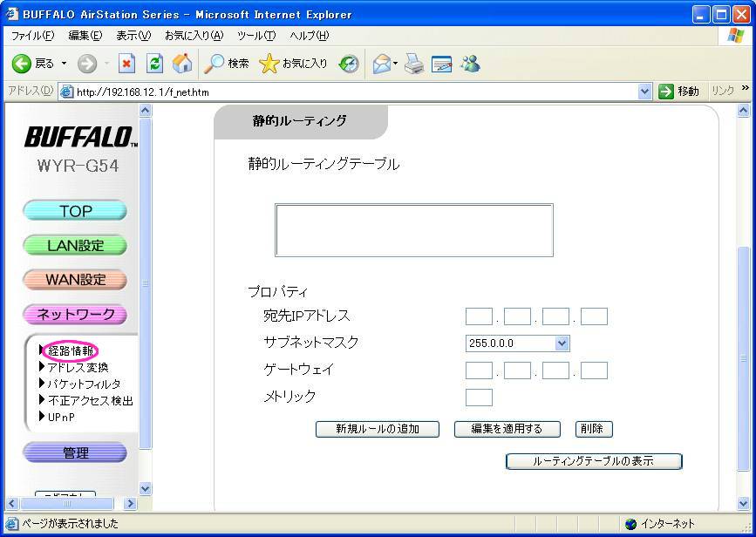This screenshot has width=756, height=537.
Task: Click the Refresh page icon
Action: pos(154,64)
